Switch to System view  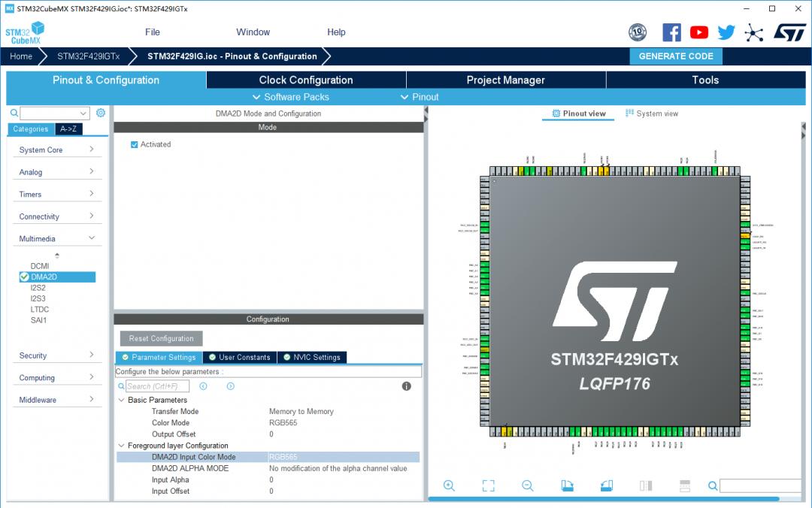651,113
